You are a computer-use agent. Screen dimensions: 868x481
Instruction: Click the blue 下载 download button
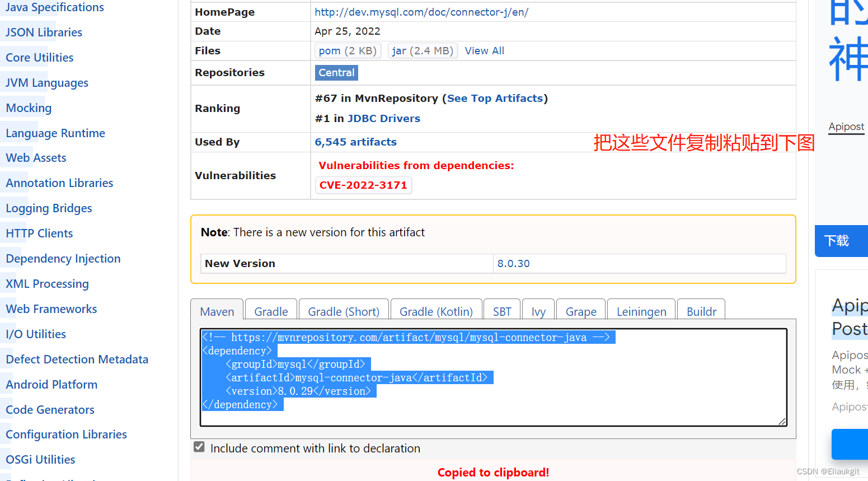(841, 241)
